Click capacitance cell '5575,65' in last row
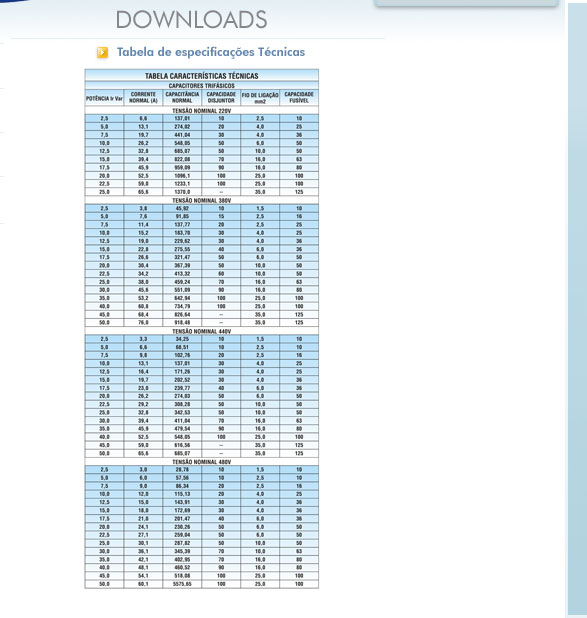The height and width of the screenshot is (618, 587). click(182, 584)
